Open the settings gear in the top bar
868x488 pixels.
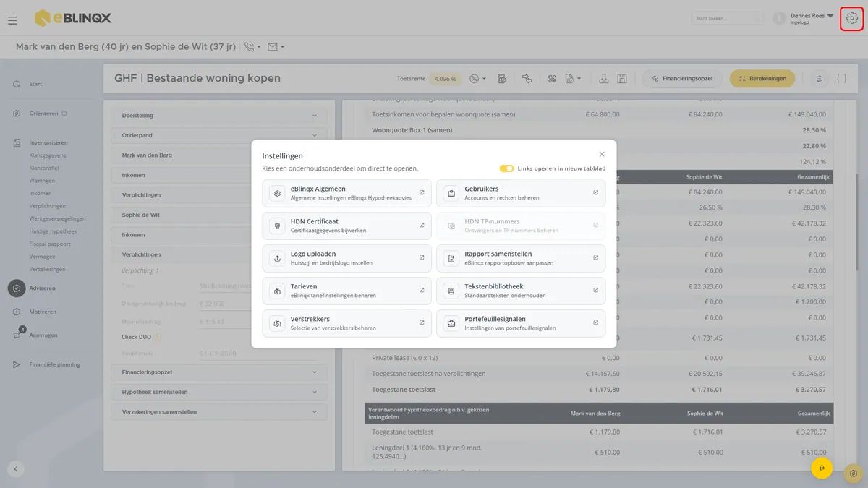point(851,18)
